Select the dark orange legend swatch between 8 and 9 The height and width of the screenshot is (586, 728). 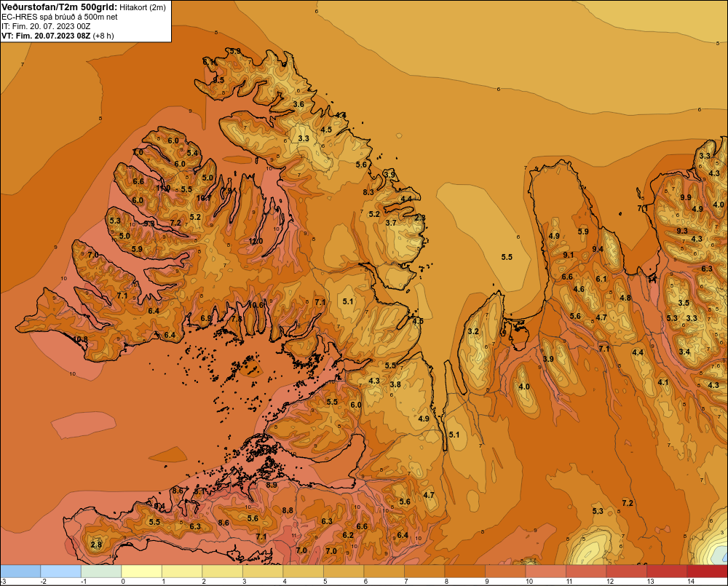(464, 571)
